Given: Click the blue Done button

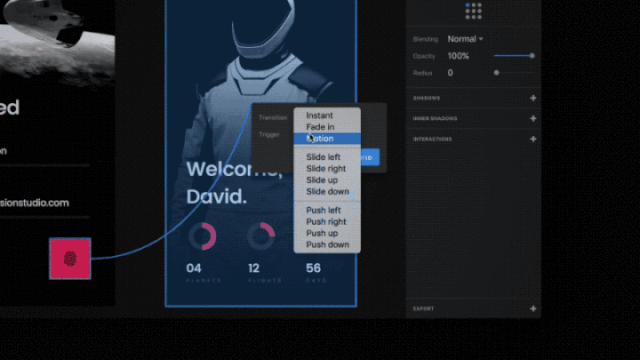Looking at the screenshot, I should tap(370, 157).
